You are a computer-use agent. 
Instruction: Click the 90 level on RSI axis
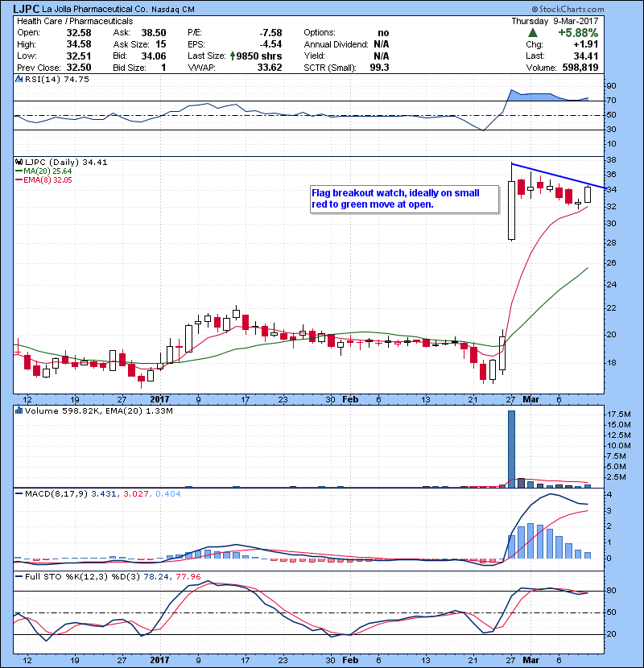(611, 86)
